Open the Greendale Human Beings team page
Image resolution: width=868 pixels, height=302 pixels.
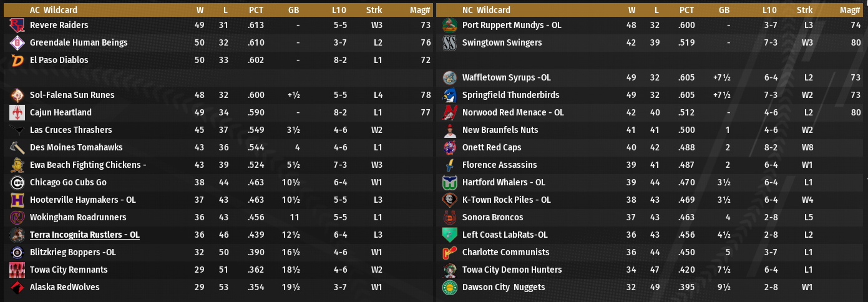(x=79, y=42)
